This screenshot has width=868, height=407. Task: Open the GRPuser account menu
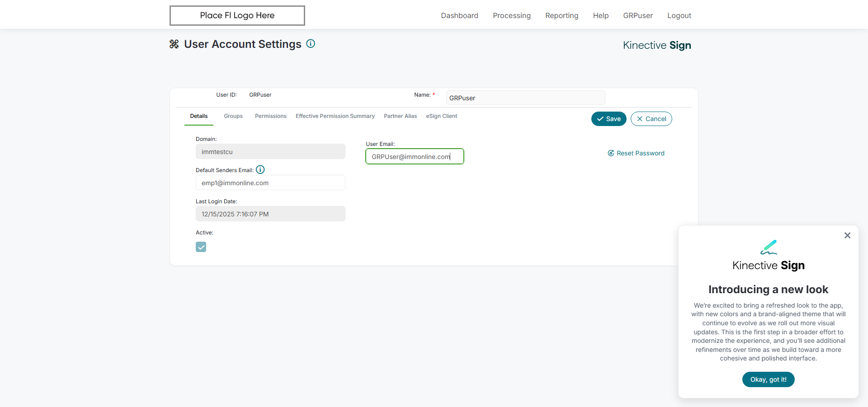[638, 15]
